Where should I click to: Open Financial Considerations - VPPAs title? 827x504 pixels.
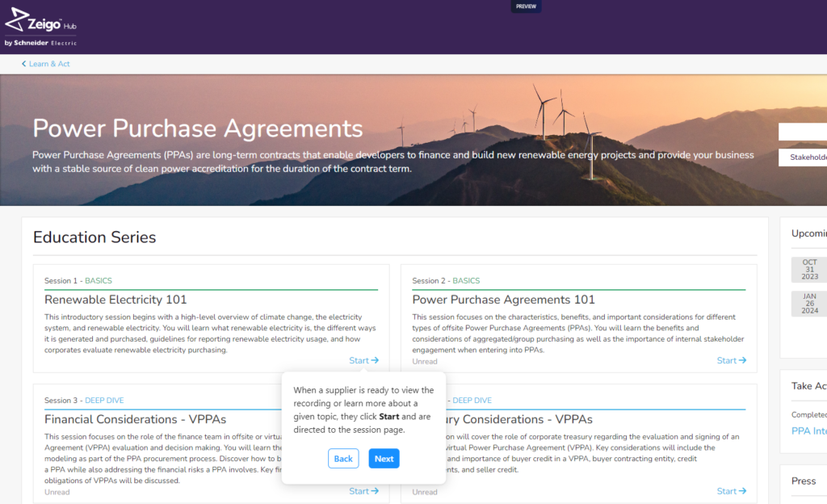(135, 419)
